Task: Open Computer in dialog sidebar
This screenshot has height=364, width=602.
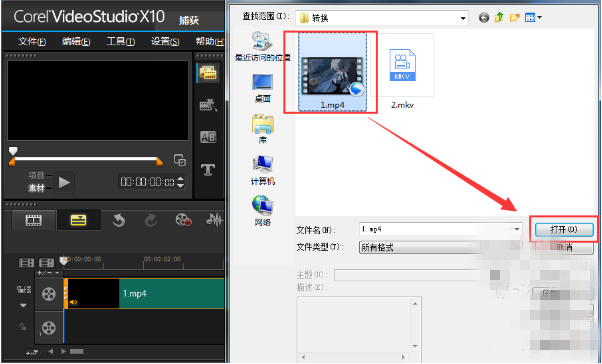Action: click(263, 170)
